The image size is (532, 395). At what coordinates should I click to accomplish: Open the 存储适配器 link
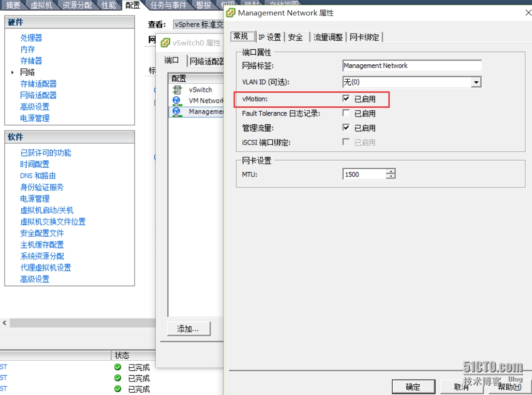38,84
